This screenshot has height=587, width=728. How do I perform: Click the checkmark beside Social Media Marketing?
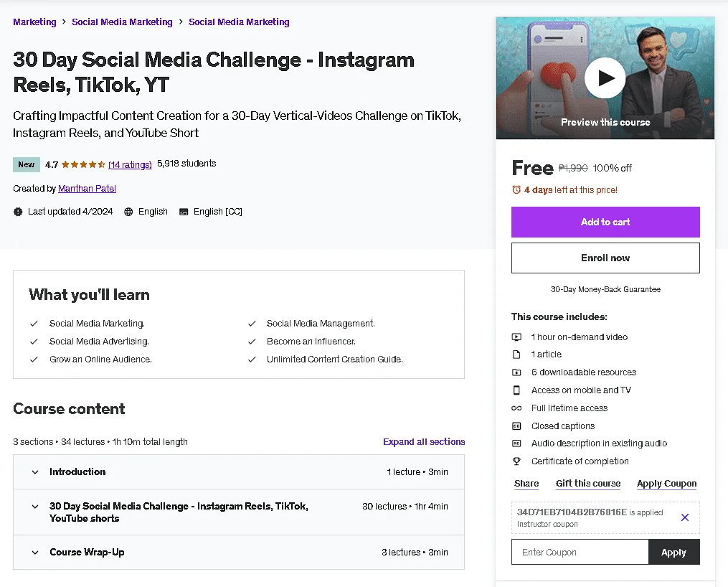[x=34, y=324]
